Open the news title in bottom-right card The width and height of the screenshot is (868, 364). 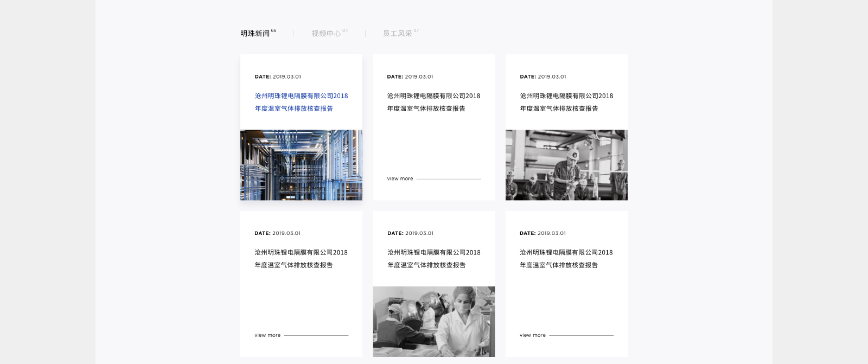[x=566, y=259]
